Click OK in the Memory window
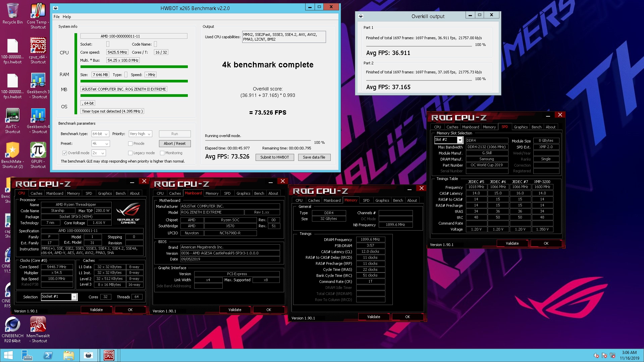This screenshot has height=362, width=644. [x=408, y=317]
